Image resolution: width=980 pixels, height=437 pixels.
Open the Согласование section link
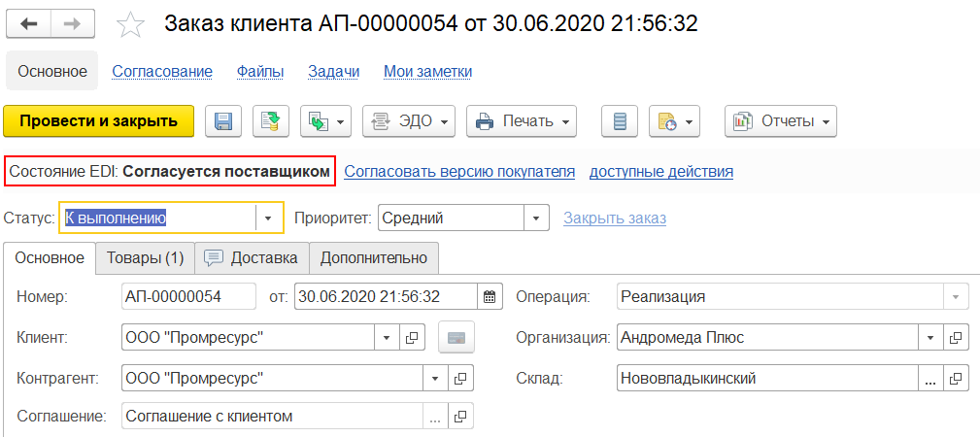tap(162, 71)
